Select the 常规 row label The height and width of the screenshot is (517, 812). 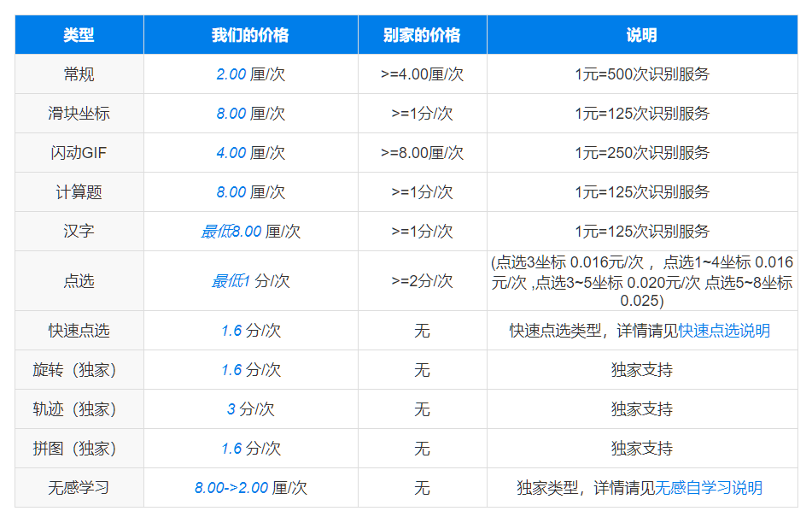pyautogui.click(x=79, y=74)
